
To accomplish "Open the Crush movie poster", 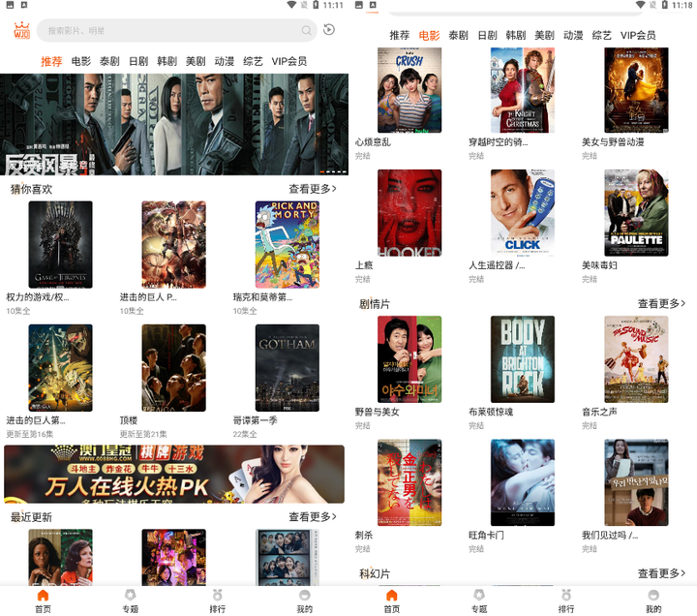I will [409, 90].
